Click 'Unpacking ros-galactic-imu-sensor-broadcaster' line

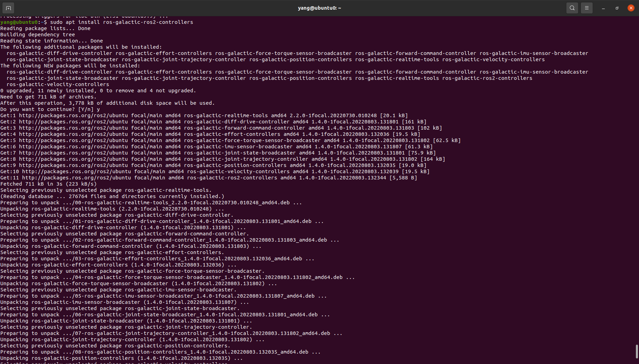(125, 302)
